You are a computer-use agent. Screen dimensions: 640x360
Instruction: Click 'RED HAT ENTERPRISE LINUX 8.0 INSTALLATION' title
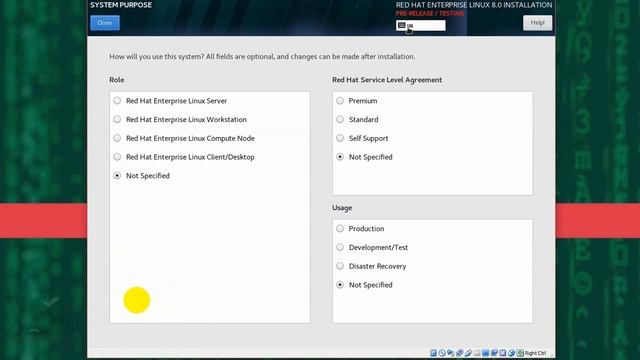tap(474, 5)
